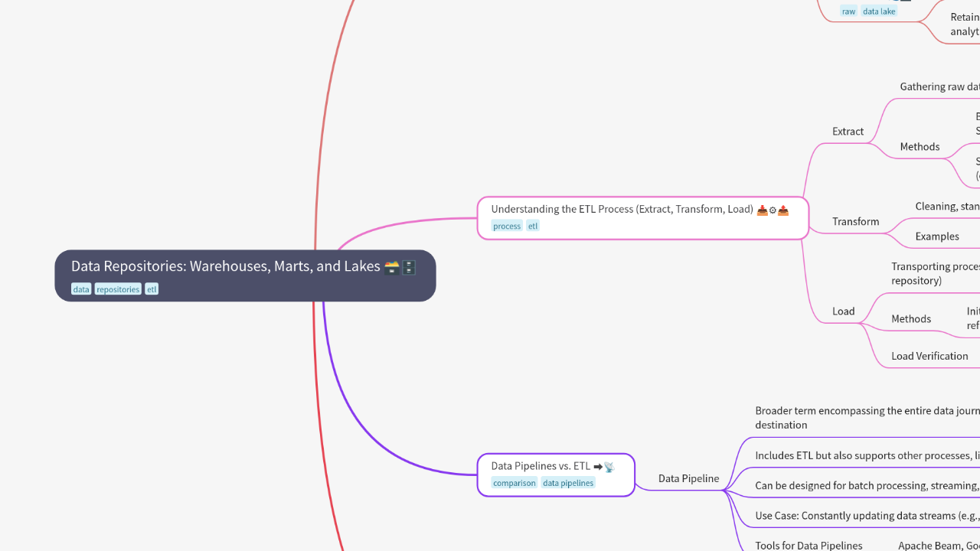
Task: Click the 'process' tag on ETL node
Action: click(x=507, y=226)
